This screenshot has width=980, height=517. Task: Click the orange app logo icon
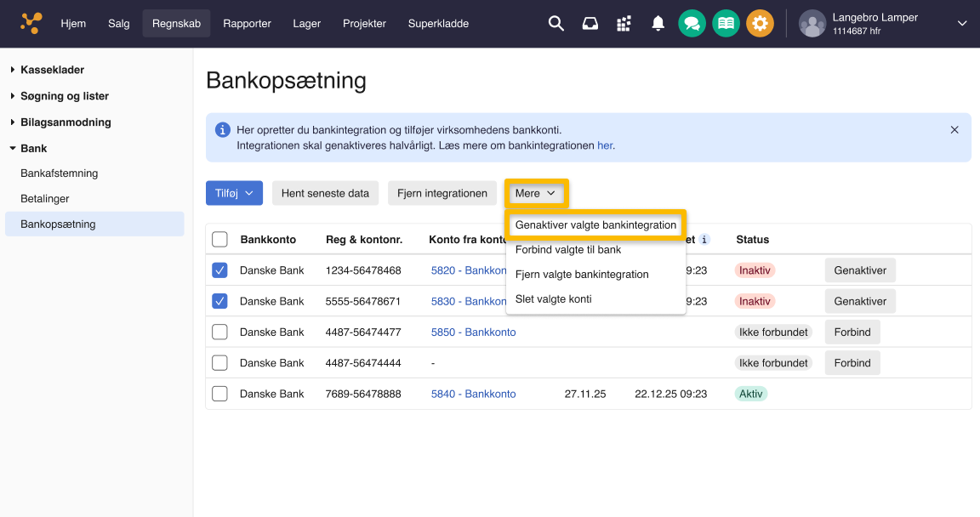point(31,24)
